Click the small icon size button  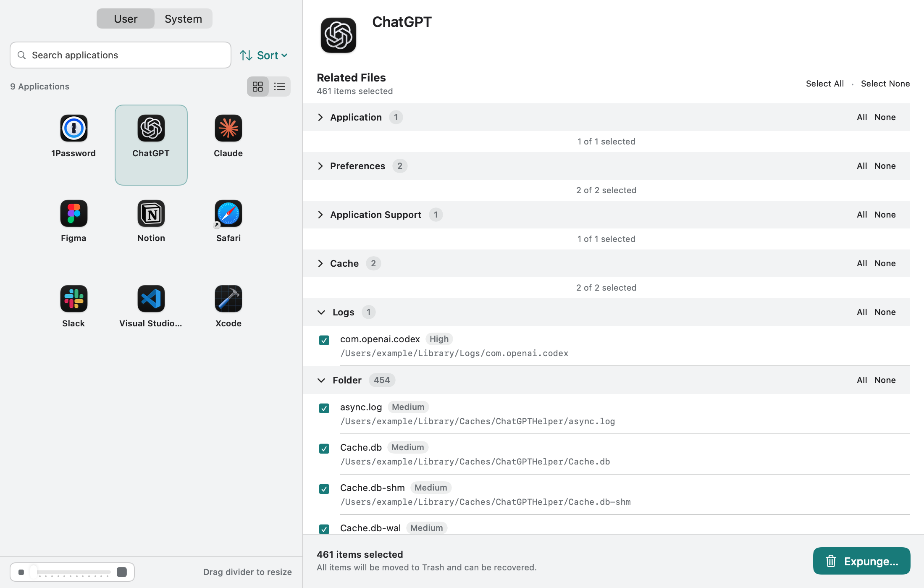point(21,572)
